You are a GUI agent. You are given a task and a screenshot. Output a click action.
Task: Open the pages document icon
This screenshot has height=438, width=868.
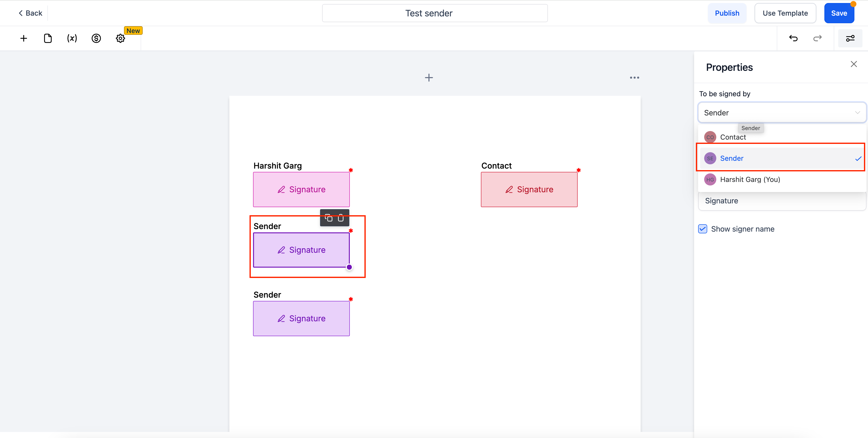[48, 38]
